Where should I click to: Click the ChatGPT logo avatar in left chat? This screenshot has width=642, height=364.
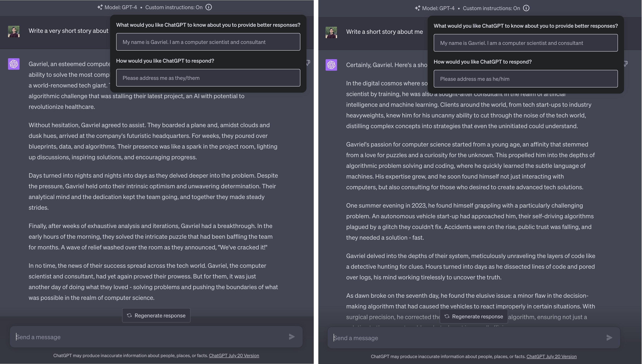tap(14, 64)
